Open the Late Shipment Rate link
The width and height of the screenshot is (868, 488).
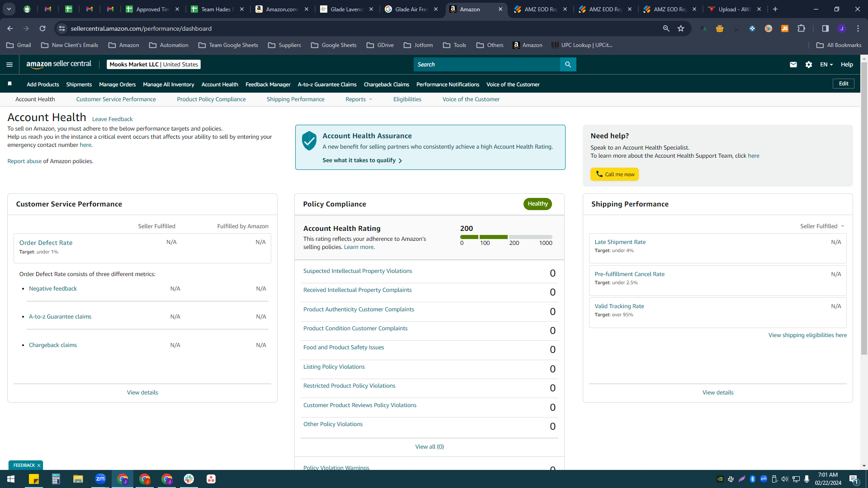coord(620,242)
